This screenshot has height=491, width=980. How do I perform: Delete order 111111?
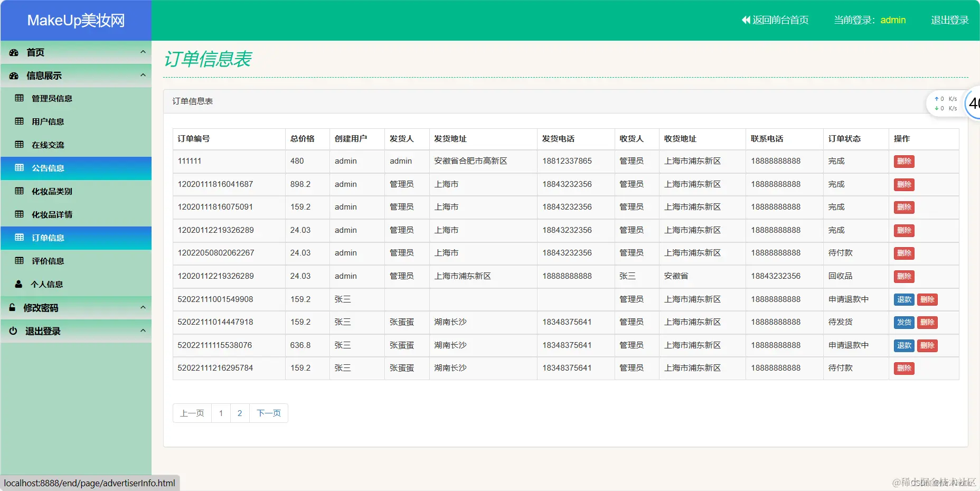904,162
